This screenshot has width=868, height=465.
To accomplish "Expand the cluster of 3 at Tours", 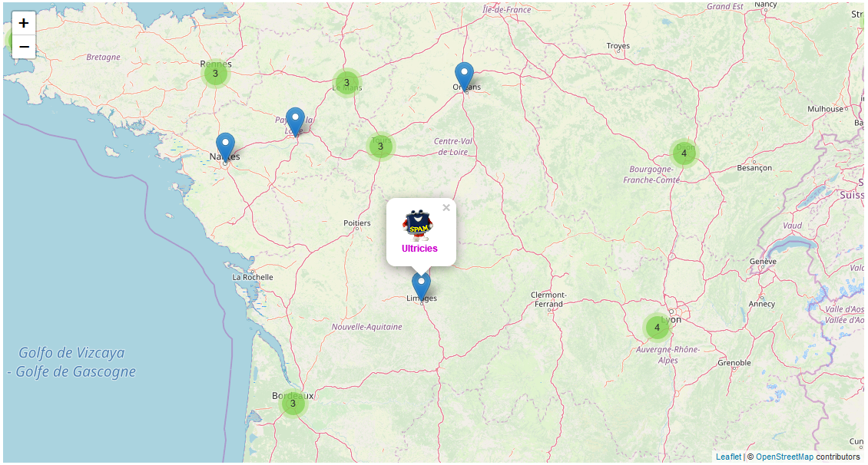I will pyautogui.click(x=380, y=147).
